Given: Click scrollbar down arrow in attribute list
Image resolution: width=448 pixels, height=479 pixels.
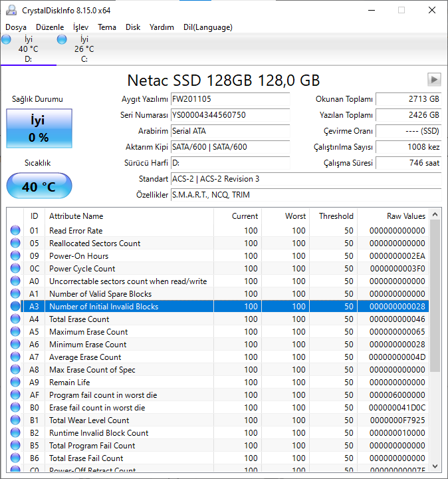Looking at the screenshot, I should tap(435, 466).
